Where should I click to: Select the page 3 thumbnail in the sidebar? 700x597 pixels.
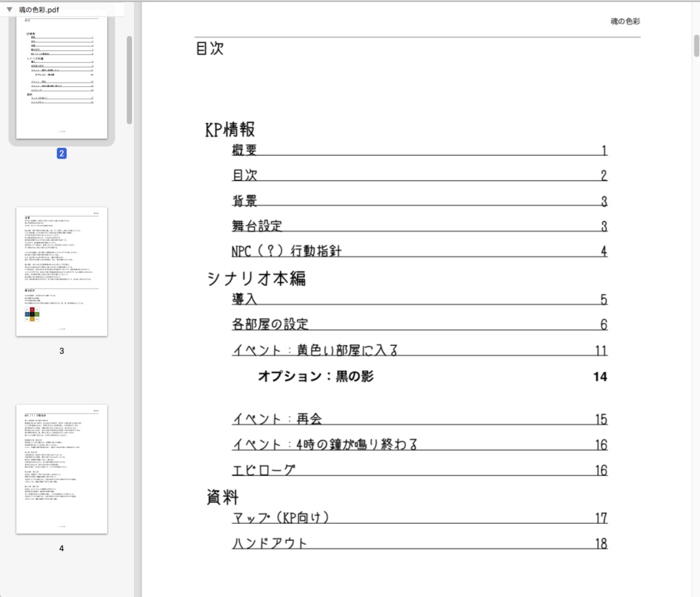point(62,271)
